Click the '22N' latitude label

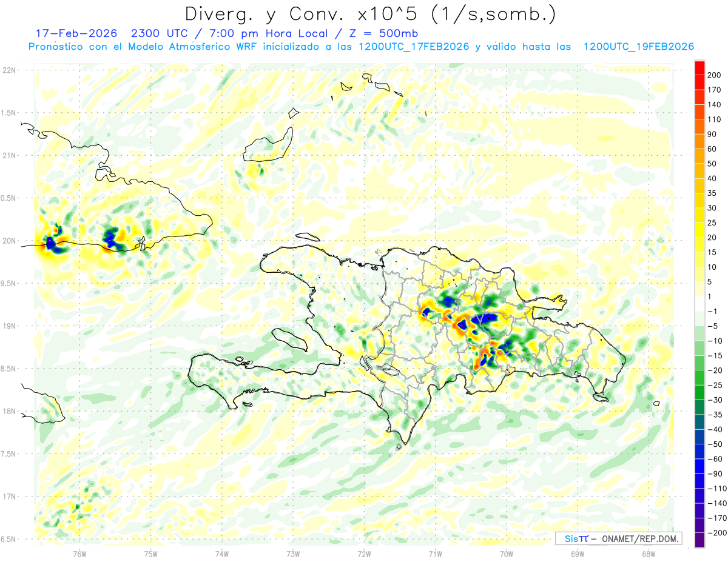tap(8, 70)
